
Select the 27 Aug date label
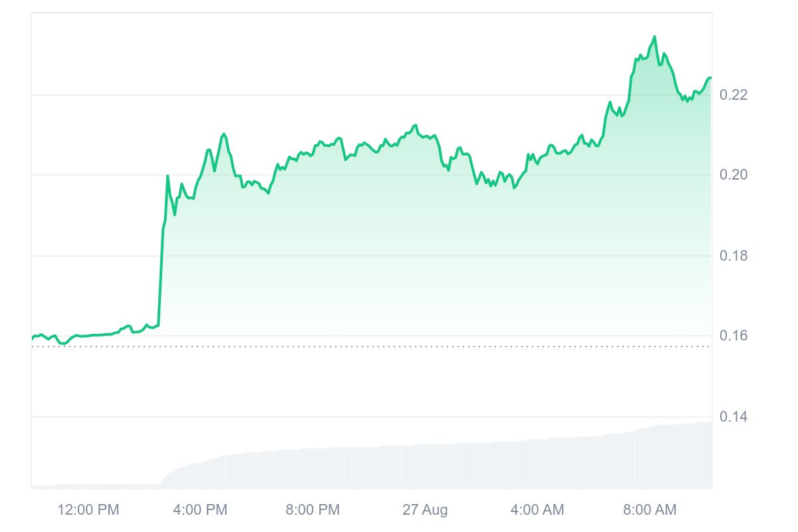[x=425, y=510]
